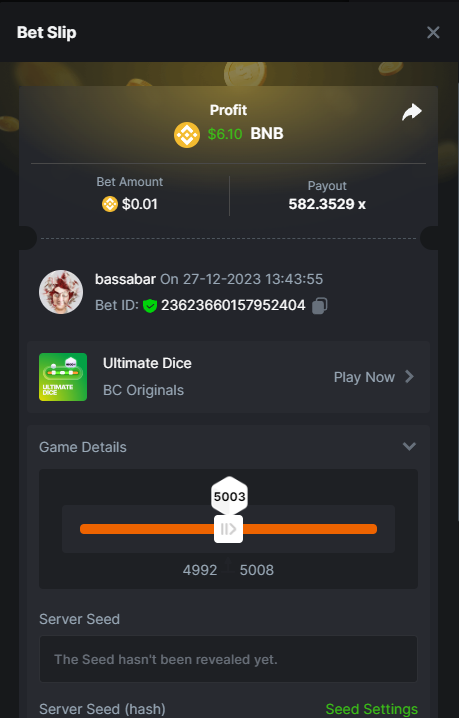Viewport: 459px width, 718px height.
Task: Click the Bet ID number 23623660157952404
Action: (x=233, y=305)
